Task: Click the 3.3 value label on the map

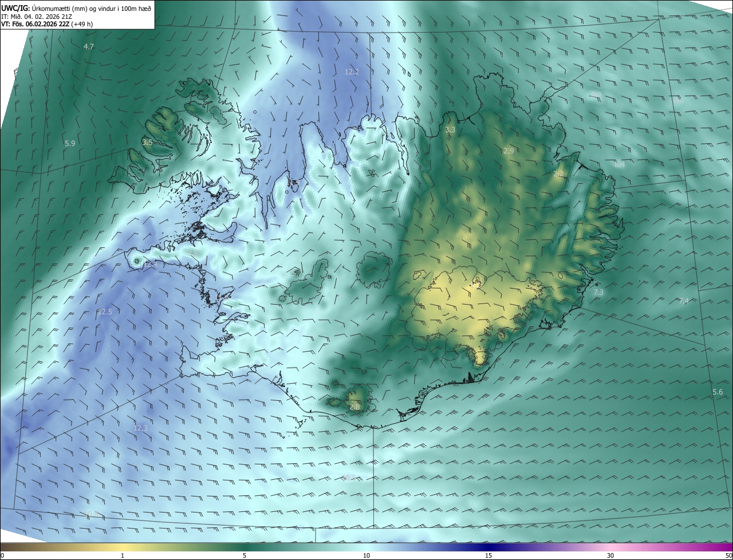Action: click(450, 130)
